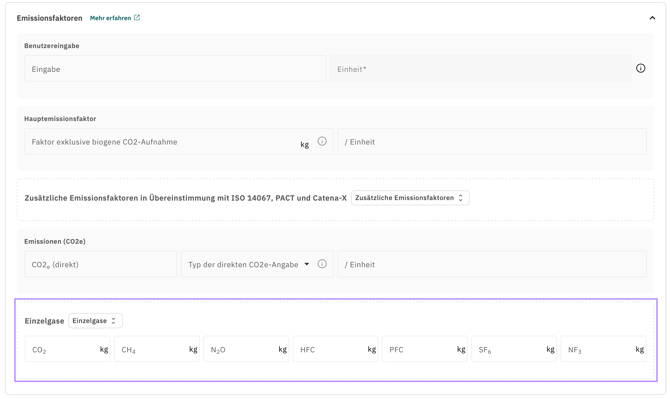Screen dimensions: 670x399
Task: Click the N2O gas input field
Action: coord(246,349)
